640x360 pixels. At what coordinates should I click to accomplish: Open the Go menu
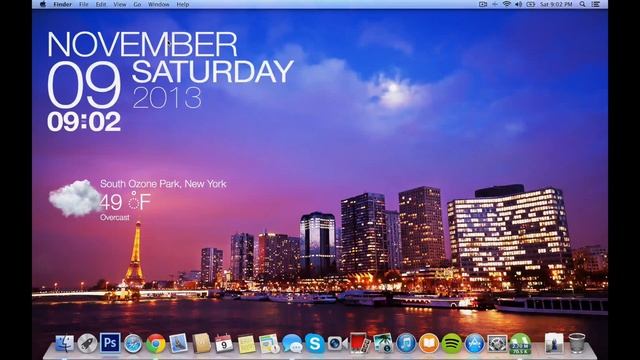(137, 4)
